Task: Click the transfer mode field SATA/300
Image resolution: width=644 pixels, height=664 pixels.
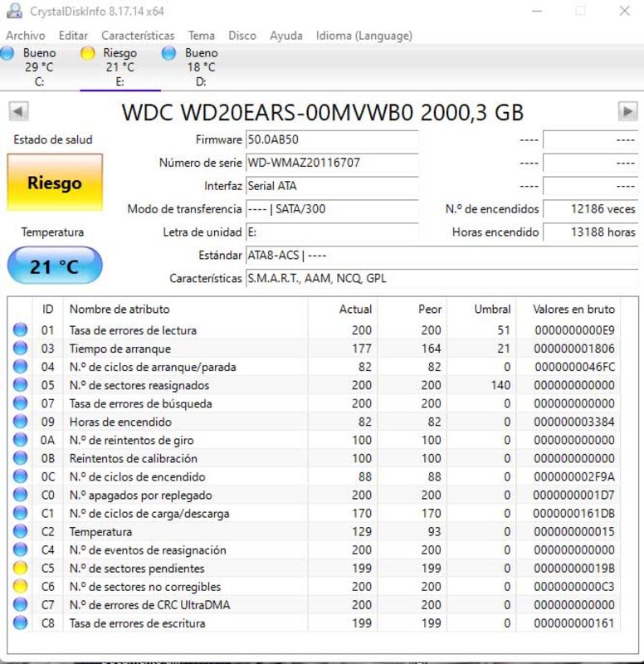Action: click(332, 209)
